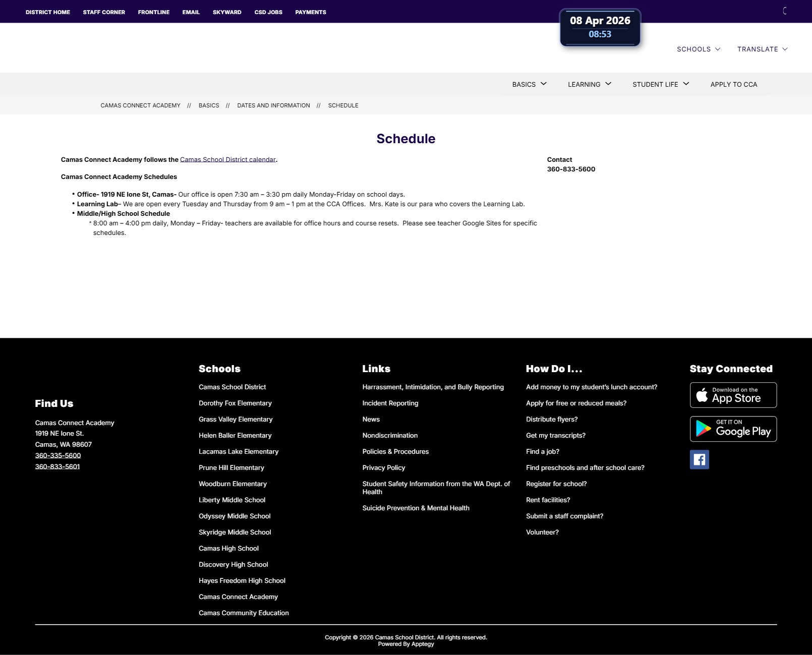The width and height of the screenshot is (812, 655).
Task: Open Dorothy Fox Elementary link
Action: 235,403
